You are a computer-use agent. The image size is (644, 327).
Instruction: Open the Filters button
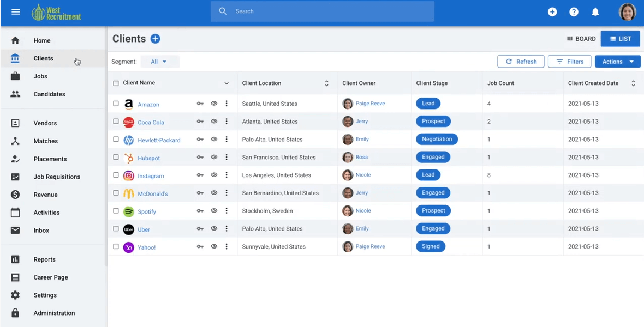click(x=570, y=62)
